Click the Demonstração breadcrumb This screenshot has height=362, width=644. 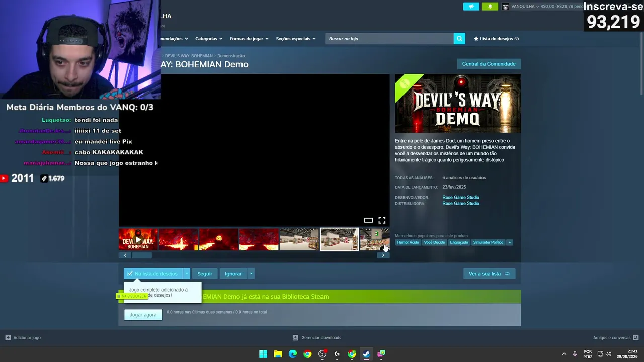[x=231, y=56]
